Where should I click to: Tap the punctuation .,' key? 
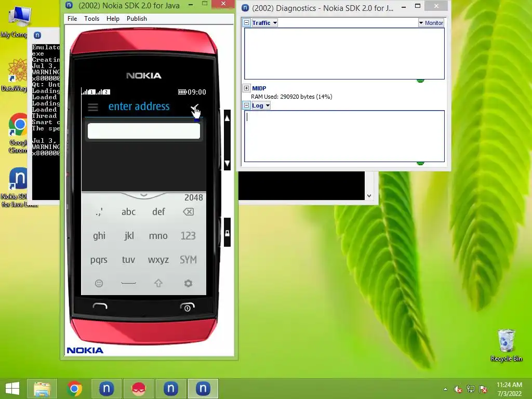[99, 212]
